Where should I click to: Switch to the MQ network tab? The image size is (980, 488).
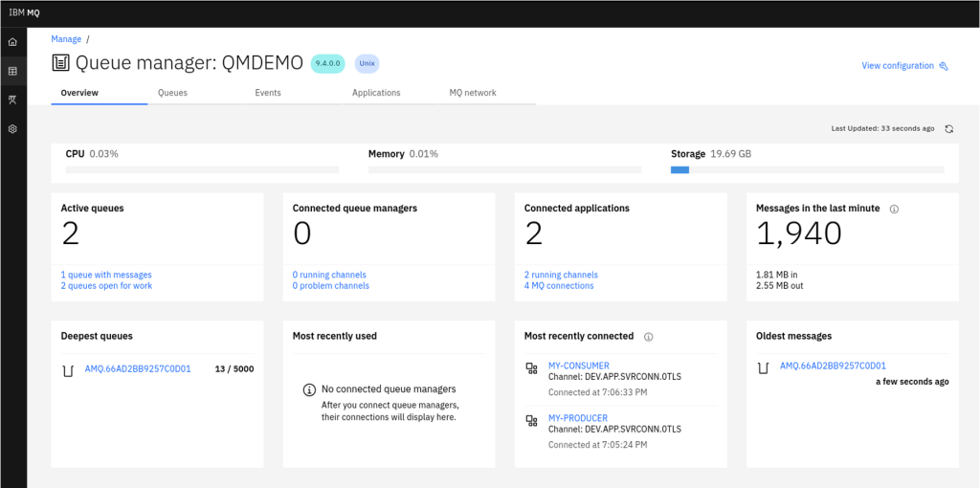coord(487,93)
